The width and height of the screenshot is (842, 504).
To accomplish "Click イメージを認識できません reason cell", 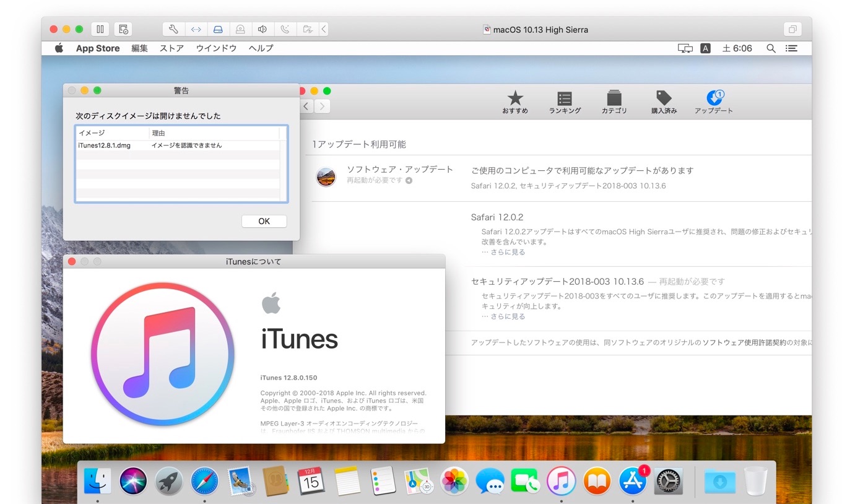I will pyautogui.click(x=186, y=146).
